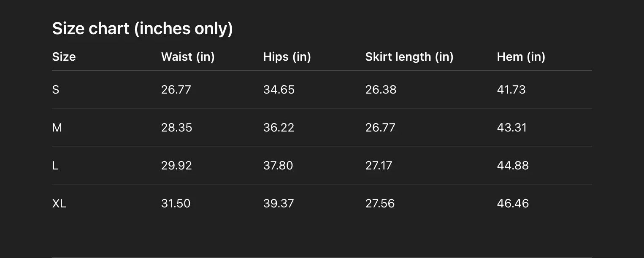The image size is (644, 258).
Task: Click the Hem (in) column header
Action: [x=521, y=57]
